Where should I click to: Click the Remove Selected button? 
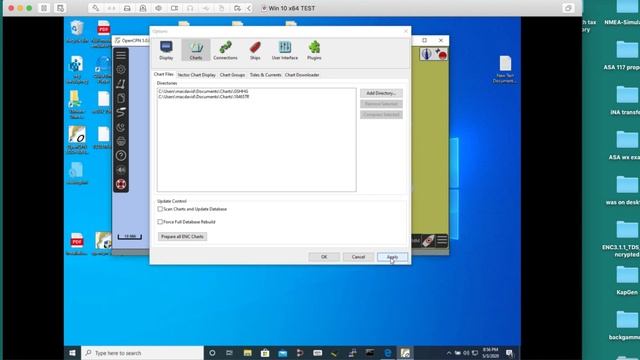click(x=381, y=104)
